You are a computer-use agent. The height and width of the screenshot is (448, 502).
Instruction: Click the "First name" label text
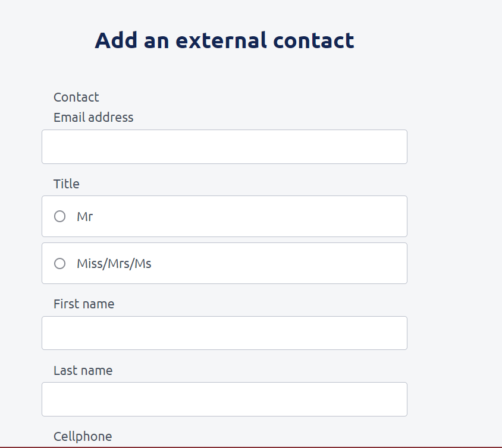click(84, 304)
